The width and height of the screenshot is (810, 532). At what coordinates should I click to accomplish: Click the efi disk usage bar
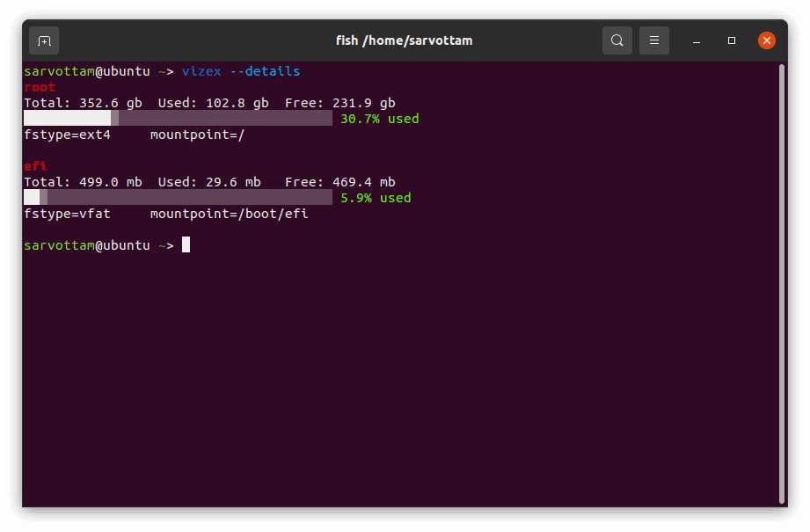coord(179,197)
